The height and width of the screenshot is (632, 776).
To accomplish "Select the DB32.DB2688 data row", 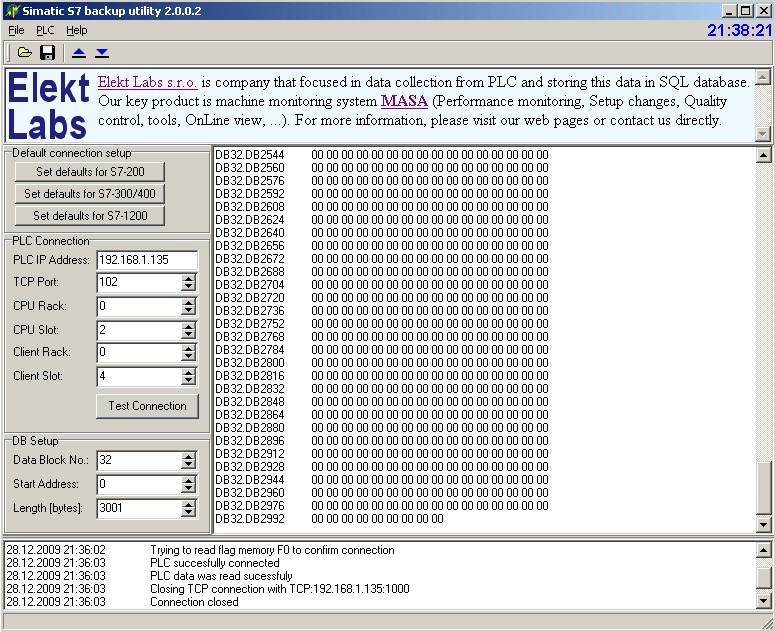I will (x=382, y=271).
